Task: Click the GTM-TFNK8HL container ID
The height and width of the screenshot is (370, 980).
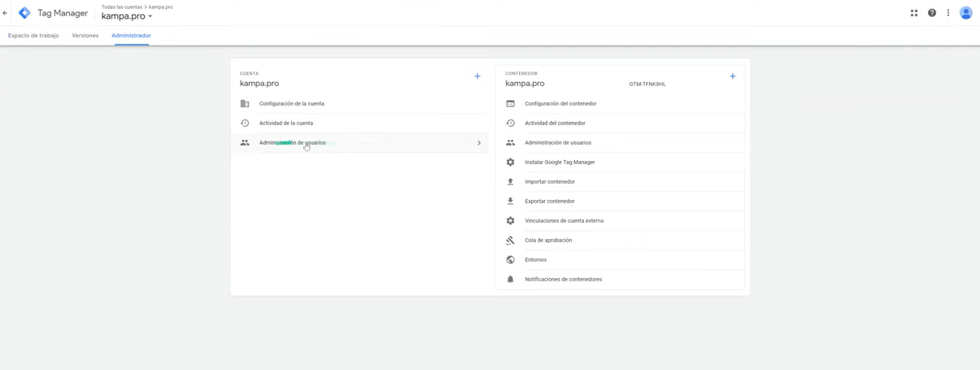Action: tap(647, 85)
